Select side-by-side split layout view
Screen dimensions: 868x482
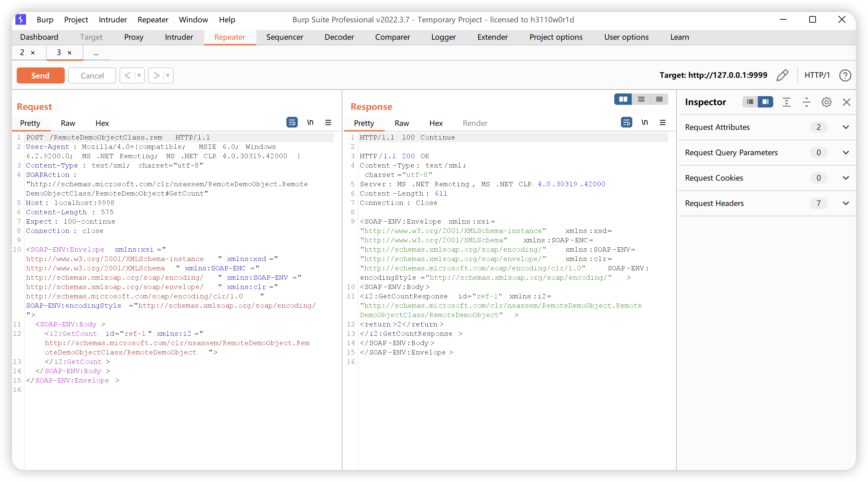tap(623, 99)
